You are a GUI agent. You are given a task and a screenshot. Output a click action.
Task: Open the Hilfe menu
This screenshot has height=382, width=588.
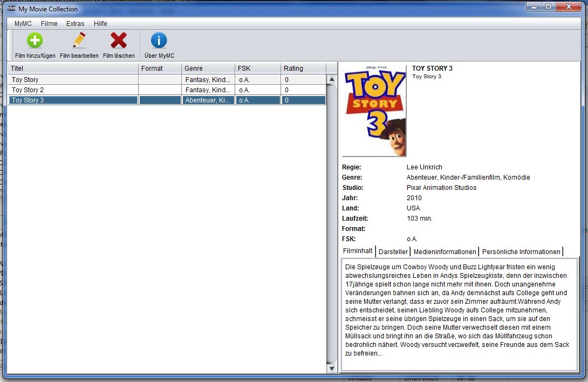click(100, 24)
